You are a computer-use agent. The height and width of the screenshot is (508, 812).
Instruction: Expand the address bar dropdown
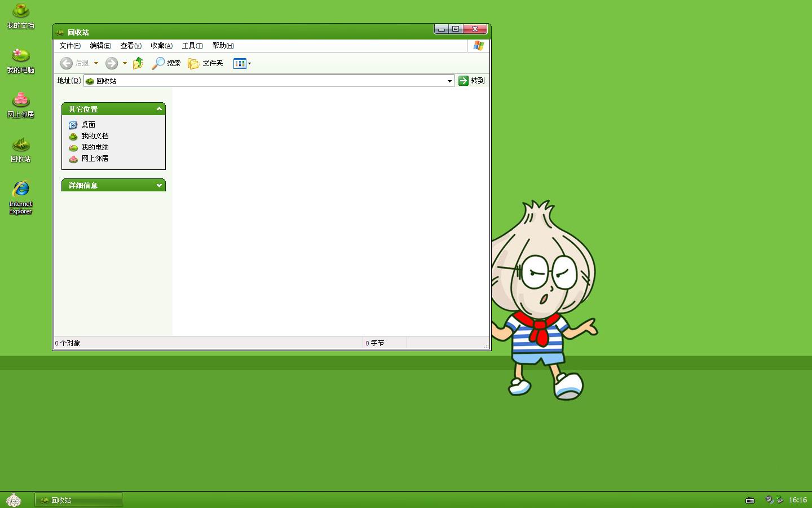click(x=449, y=81)
